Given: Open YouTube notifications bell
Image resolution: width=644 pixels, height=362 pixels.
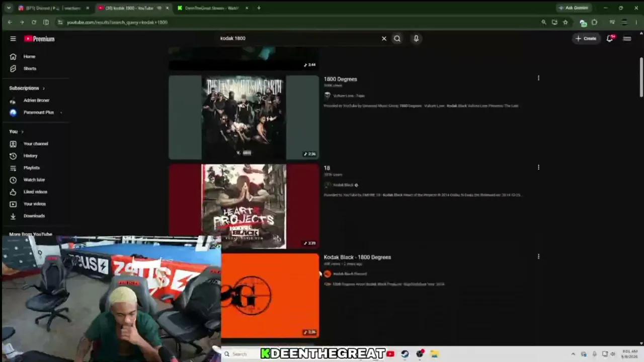Looking at the screenshot, I should tap(610, 38).
